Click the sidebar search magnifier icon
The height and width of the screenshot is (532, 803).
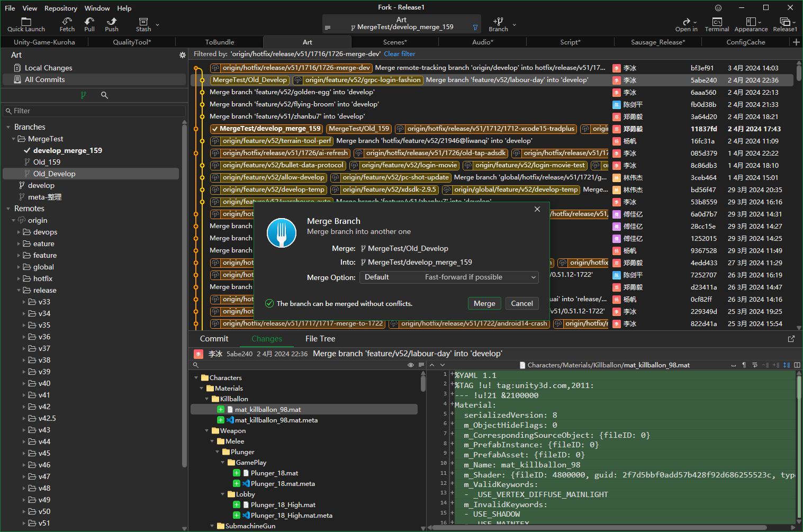(104, 95)
